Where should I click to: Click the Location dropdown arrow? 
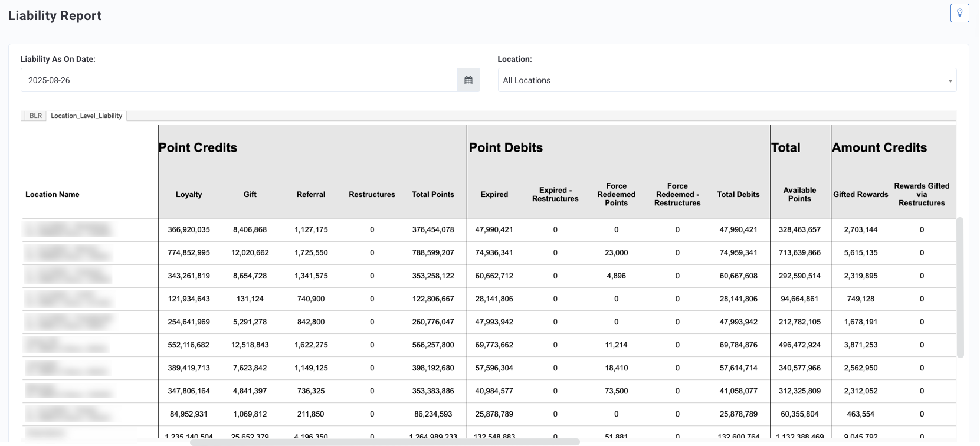(x=950, y=81)
